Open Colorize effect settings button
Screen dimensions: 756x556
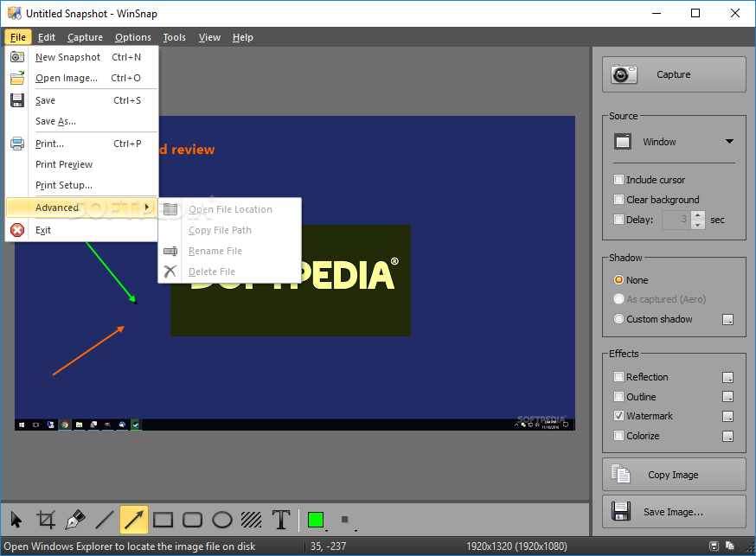pos(728,436)
